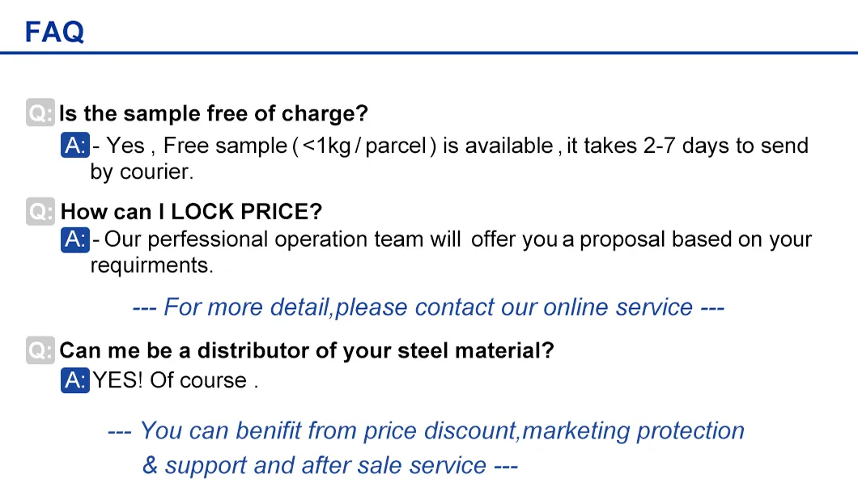Select the distributor of steel material question
The image size is (858, 504).
click(307, 350)
